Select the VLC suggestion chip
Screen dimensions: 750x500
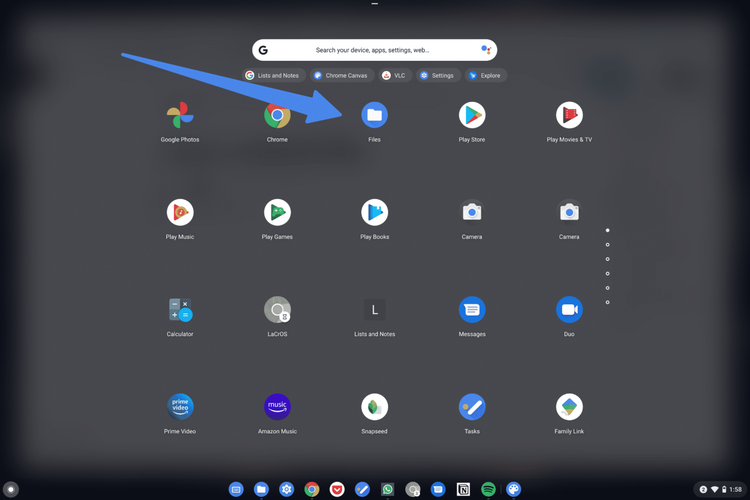click(x=395, y=75)
